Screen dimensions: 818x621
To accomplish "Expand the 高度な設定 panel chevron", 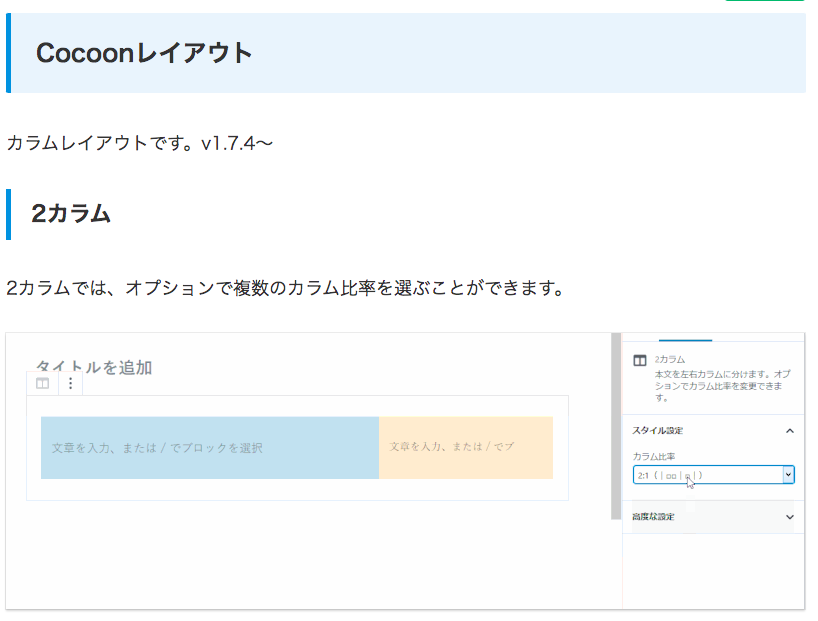I will click(790, 517).
